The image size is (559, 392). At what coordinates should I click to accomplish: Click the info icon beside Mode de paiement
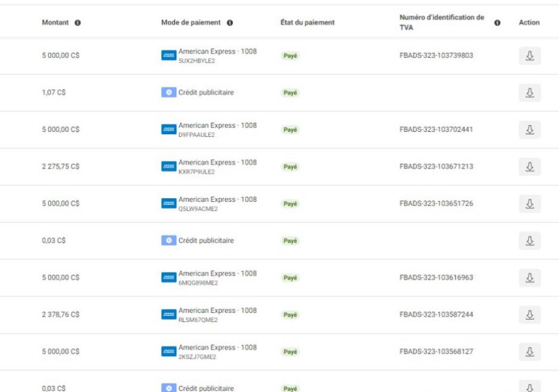click(x=230, y=23)
